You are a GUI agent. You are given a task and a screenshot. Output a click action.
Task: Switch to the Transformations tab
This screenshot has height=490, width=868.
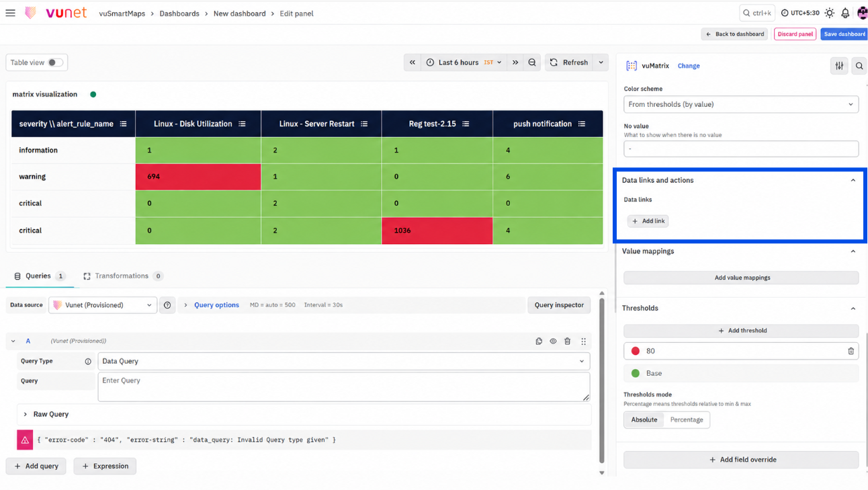122,276
